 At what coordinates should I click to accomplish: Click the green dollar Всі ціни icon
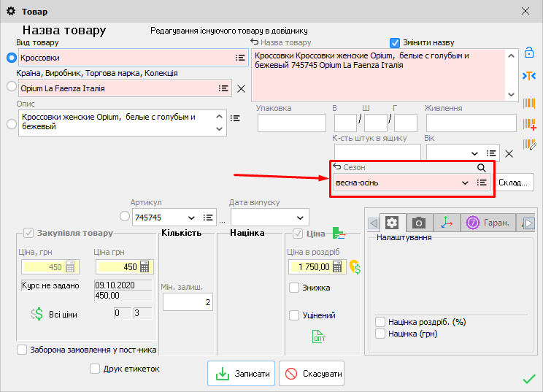click(37, 314)
